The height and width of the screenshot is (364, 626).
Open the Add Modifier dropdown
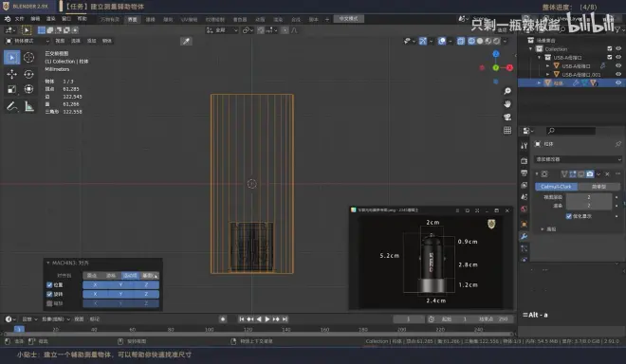pyautogui.click(x=578, y=159)
